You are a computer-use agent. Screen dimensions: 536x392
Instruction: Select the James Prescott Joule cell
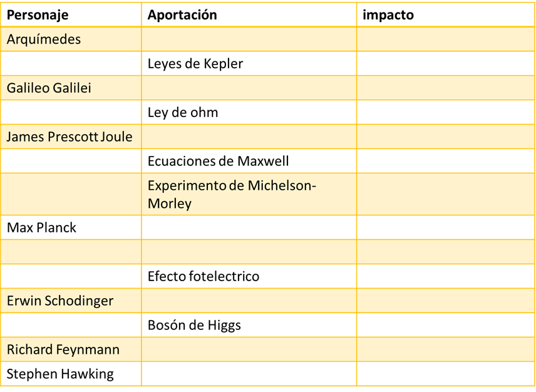[70, 137]
